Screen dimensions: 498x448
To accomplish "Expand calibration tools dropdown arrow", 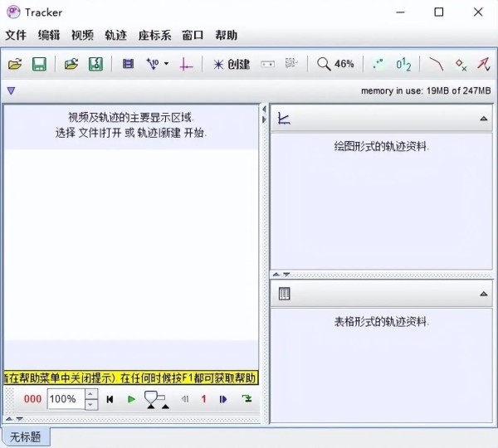I will point(167,64).
